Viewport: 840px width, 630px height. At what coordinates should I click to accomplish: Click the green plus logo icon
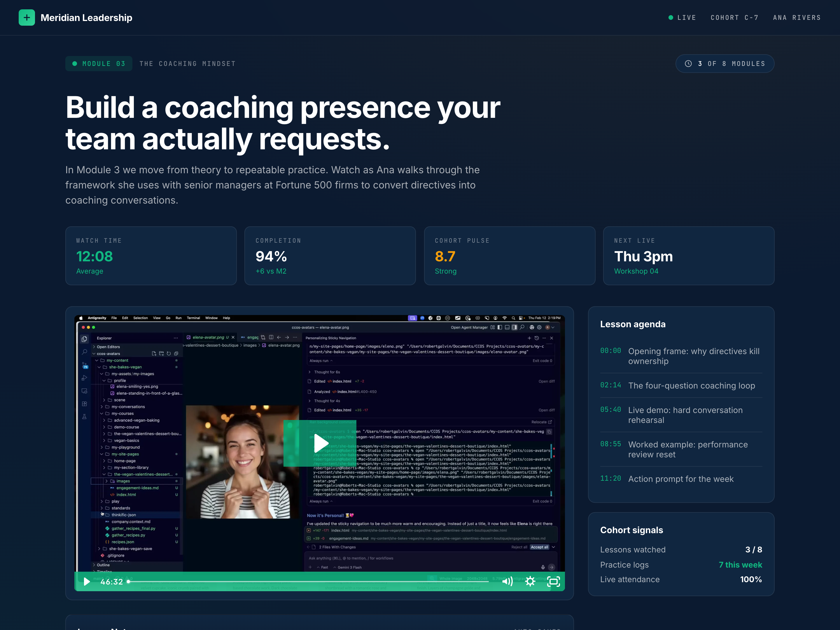click(x=27, y=17)
